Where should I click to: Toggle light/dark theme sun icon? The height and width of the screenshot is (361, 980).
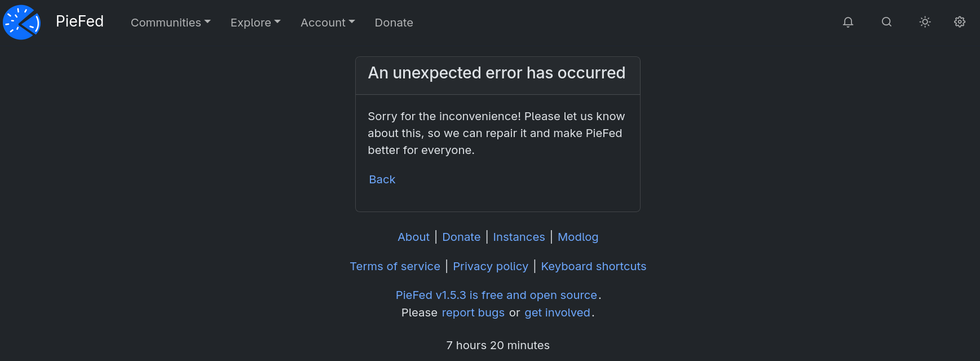pyautogui.click(x=925, y=22)
